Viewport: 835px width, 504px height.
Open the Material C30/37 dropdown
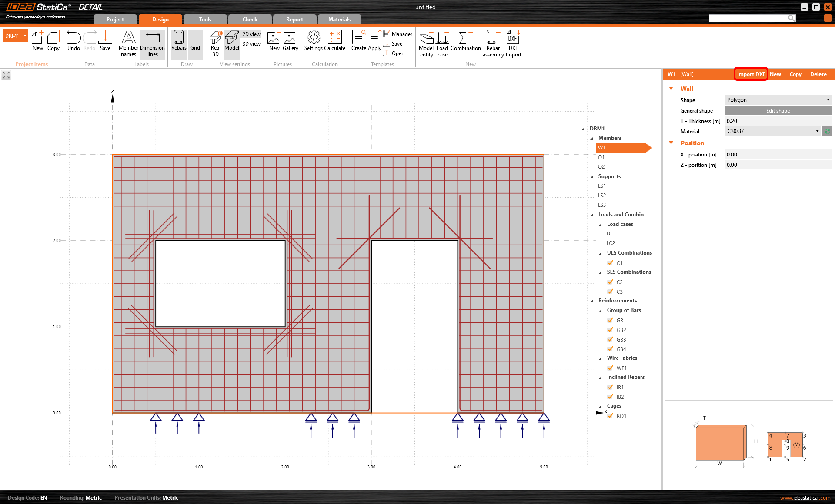click(772, 131)
